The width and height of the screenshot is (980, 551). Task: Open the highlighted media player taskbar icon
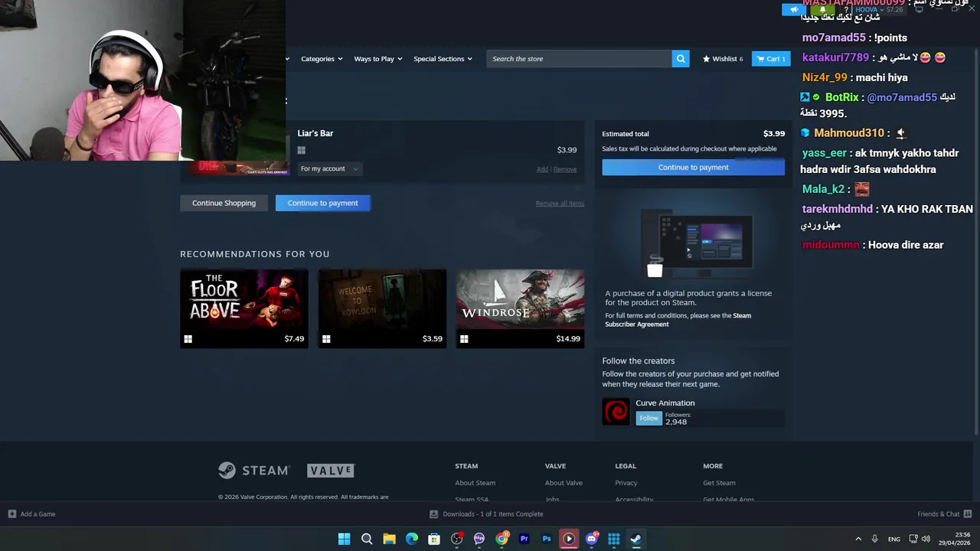tap(569, 539)
